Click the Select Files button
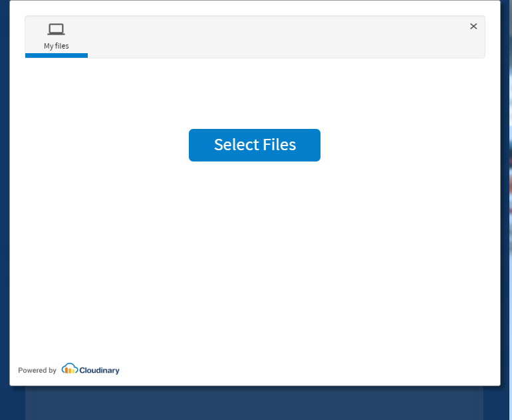 pyautogui.click(x=255, y=145)
